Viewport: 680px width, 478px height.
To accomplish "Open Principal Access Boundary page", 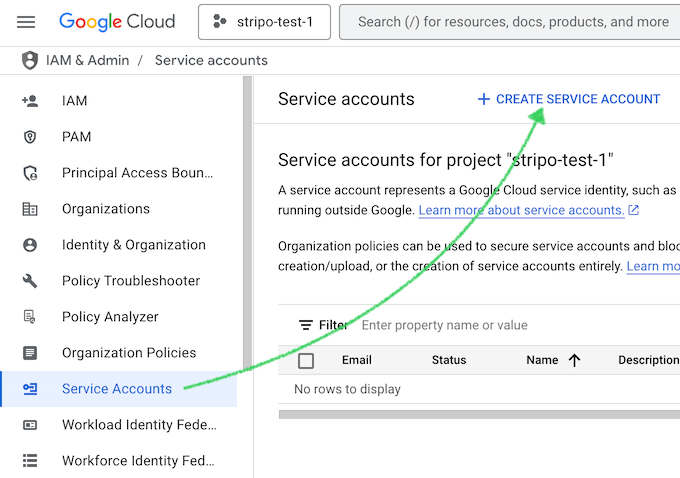I will (137, 173).
